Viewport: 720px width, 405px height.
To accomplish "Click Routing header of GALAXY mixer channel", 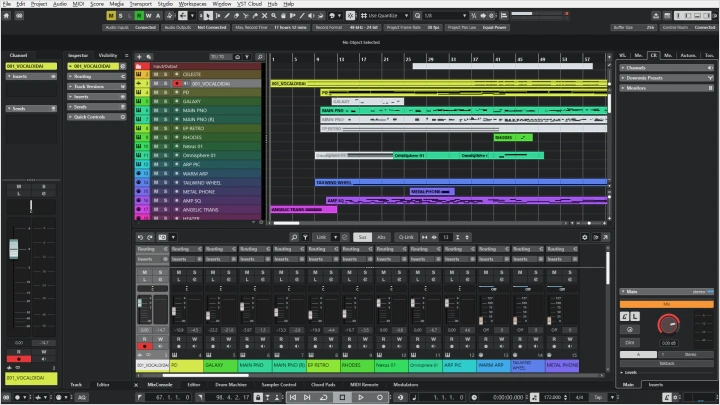I will (221, 249).
